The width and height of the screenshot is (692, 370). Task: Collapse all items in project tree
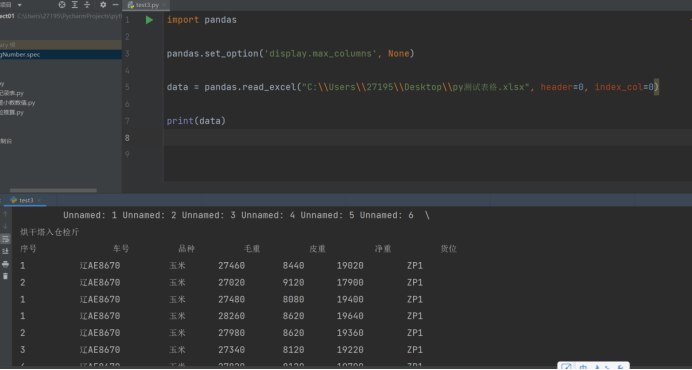[87, 5]
